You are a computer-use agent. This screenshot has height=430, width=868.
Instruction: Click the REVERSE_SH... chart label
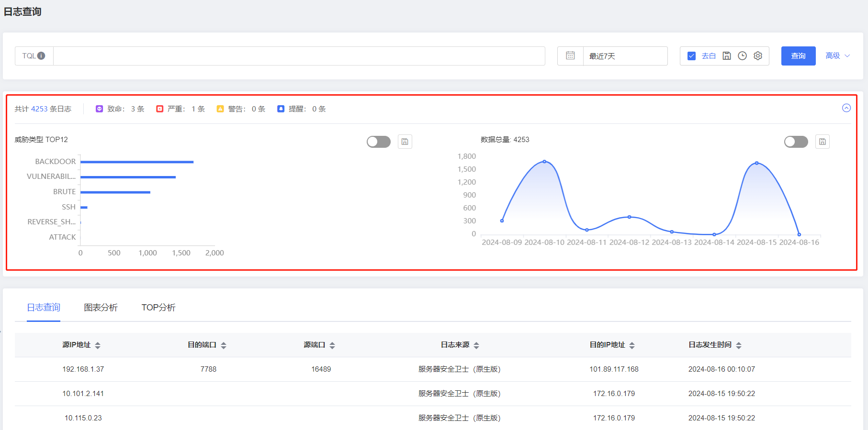(x=52, y=222)
